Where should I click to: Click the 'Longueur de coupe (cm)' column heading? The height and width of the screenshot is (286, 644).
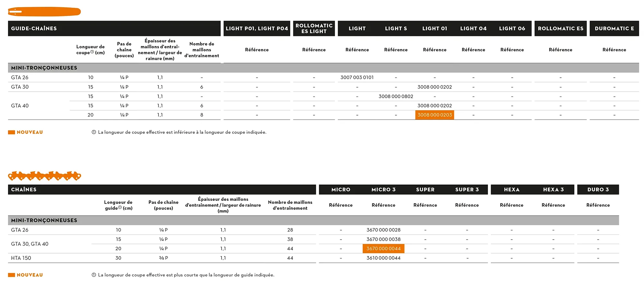[90, 50]
